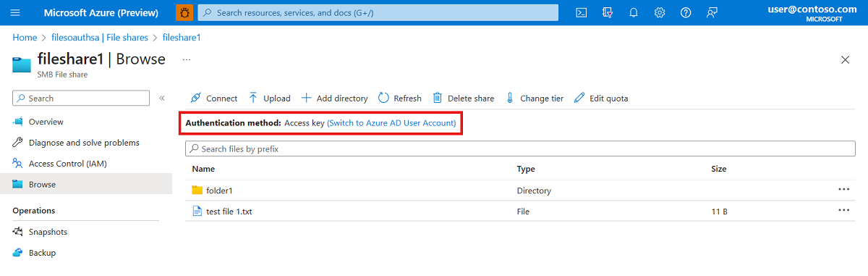
Task: Select Overview in the sidebar
Action: pos(46,122)
